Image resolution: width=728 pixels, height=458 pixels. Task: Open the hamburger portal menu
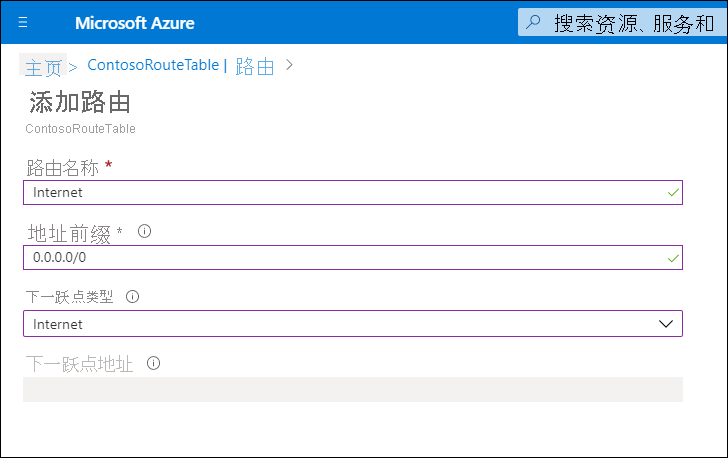tap(23, 22)
